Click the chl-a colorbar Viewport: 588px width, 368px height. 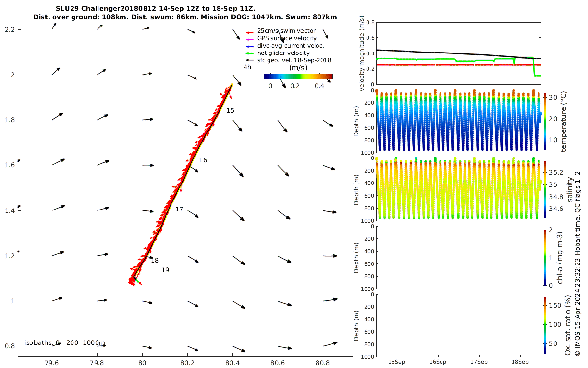[x=545, y=257]
